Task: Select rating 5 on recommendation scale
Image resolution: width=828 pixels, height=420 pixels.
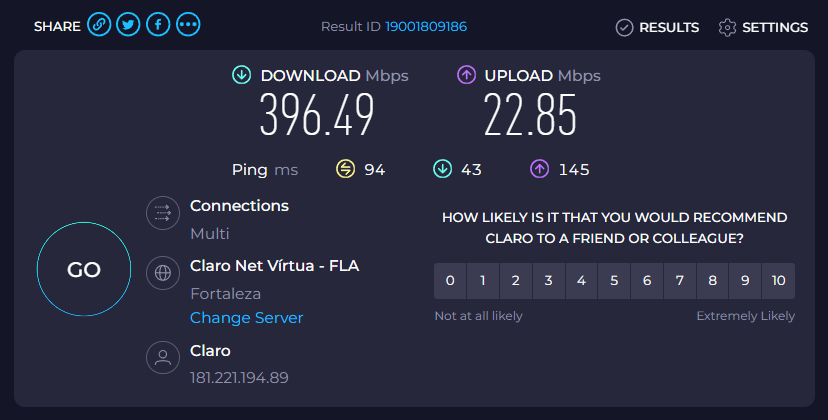Action: point(614,281)
